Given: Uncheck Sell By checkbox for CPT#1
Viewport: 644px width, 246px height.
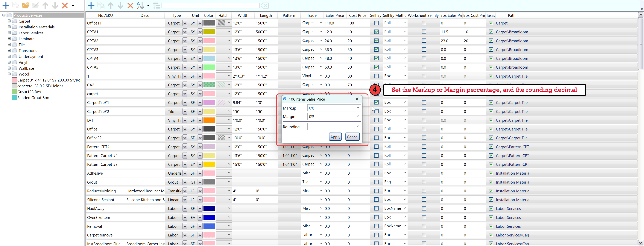Looking at the screenshot, I should tap(376, 32).
